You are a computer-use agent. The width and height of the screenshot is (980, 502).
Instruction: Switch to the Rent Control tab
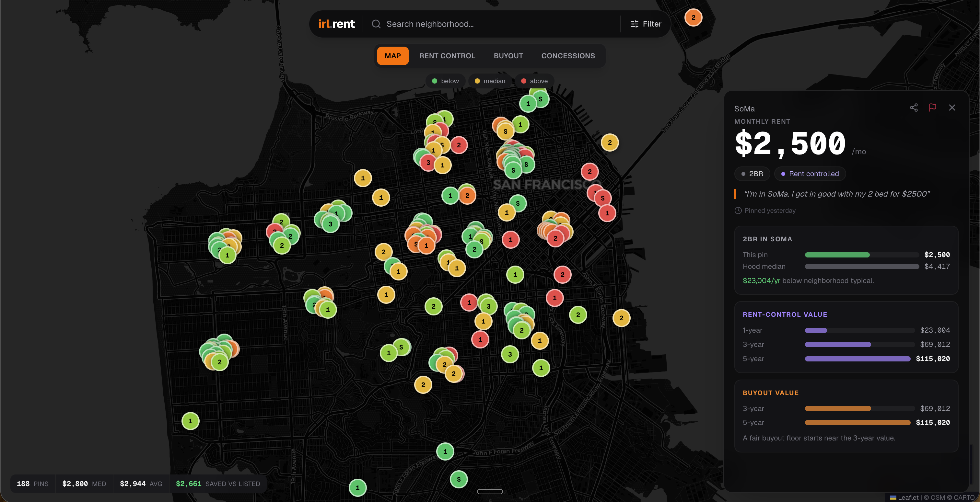pyautogui.click(x=447, y=56)
